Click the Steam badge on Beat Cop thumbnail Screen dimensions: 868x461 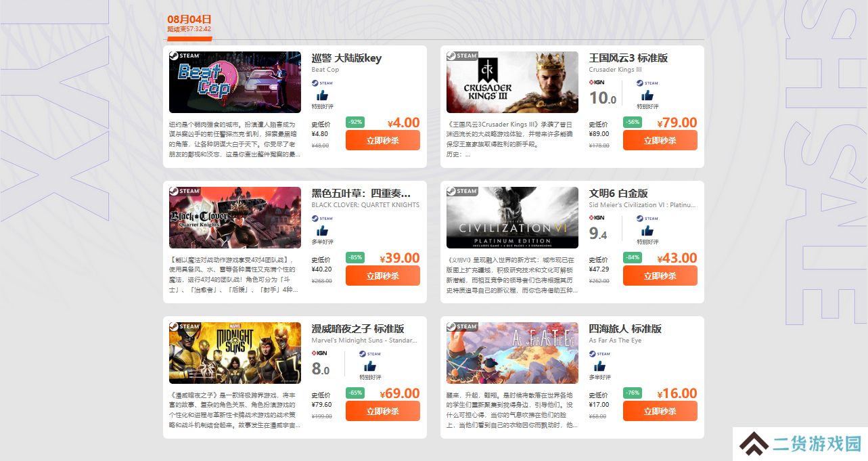185,56
